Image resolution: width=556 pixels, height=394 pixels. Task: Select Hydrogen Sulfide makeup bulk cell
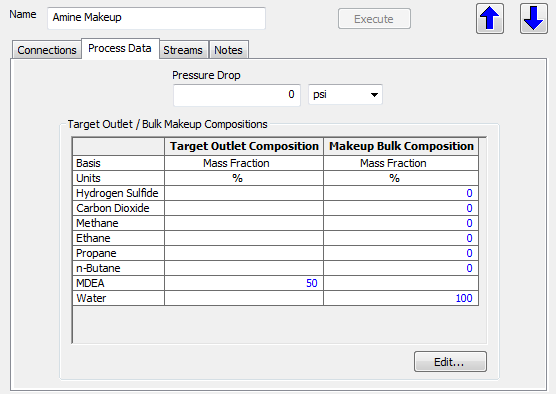coord(401,193)
